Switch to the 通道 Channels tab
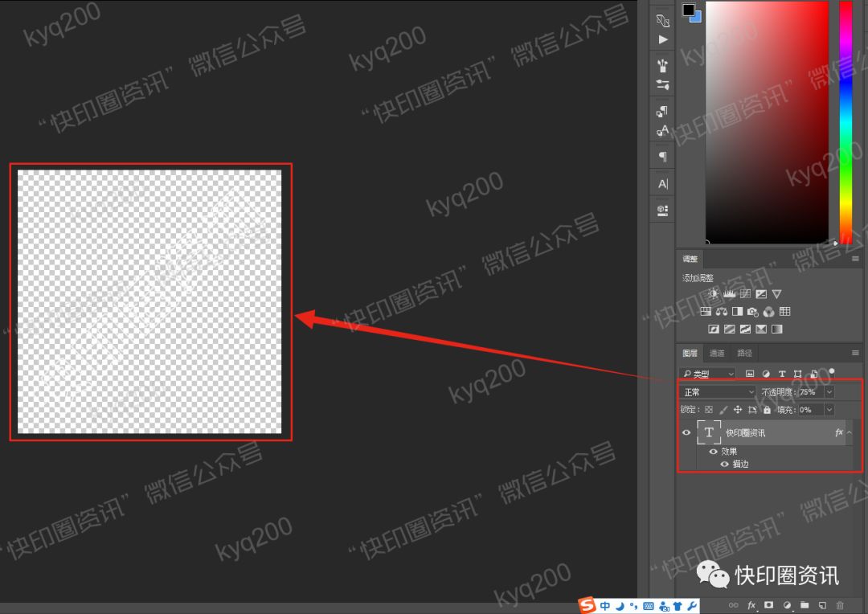Viewport: 868px width, 614px height. 717,353
